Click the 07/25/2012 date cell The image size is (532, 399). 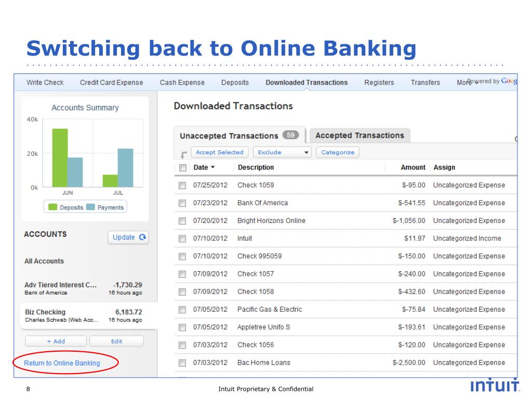pos(210,185)
